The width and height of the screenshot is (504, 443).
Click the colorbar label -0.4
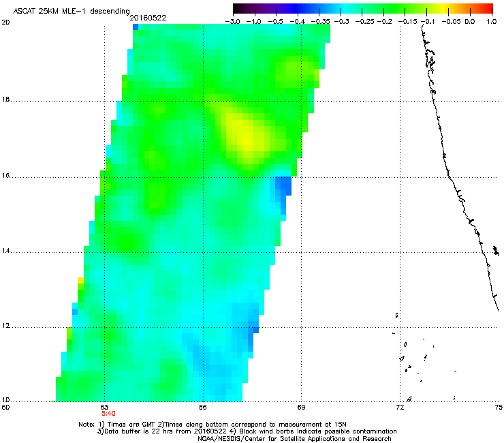(298, 22)
